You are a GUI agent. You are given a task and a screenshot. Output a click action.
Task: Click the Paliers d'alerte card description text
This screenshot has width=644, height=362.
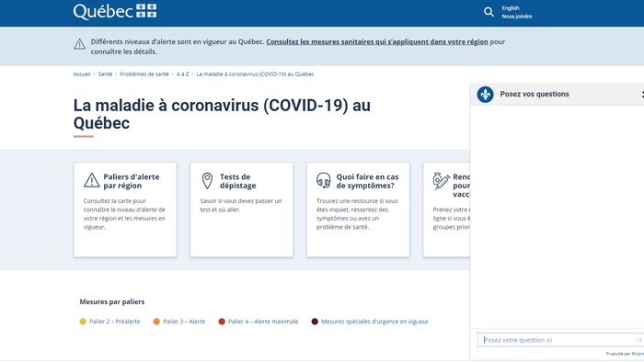tap(124, 214)
